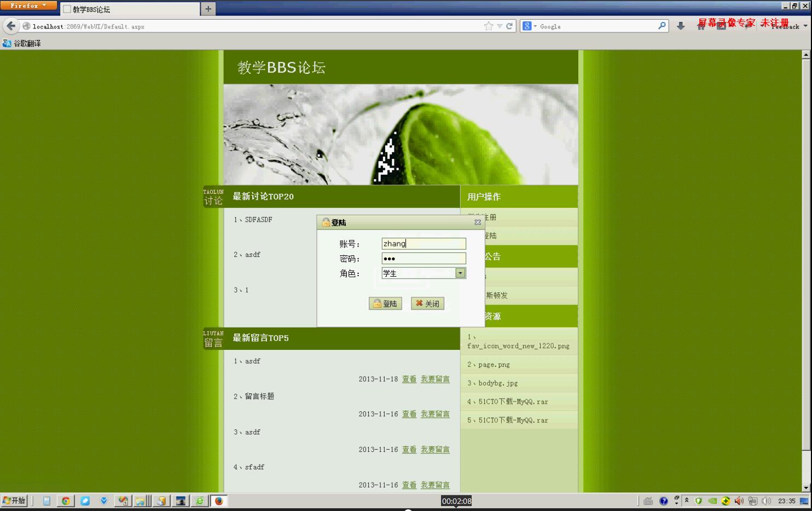Close login dialog via X icon

[478, 222]
